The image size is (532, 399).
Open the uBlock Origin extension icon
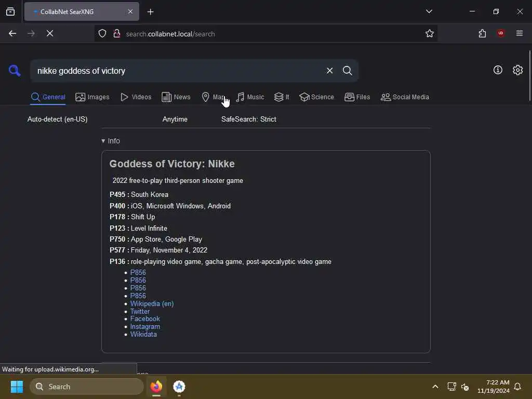click(x=501, y=33)
